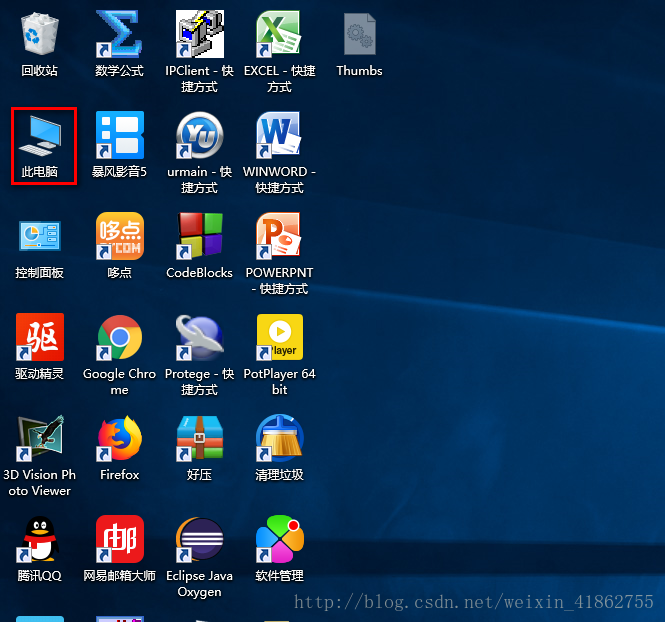
Task: Click the 'urmain - 快捷方式' label text
Action: (199, 180)
